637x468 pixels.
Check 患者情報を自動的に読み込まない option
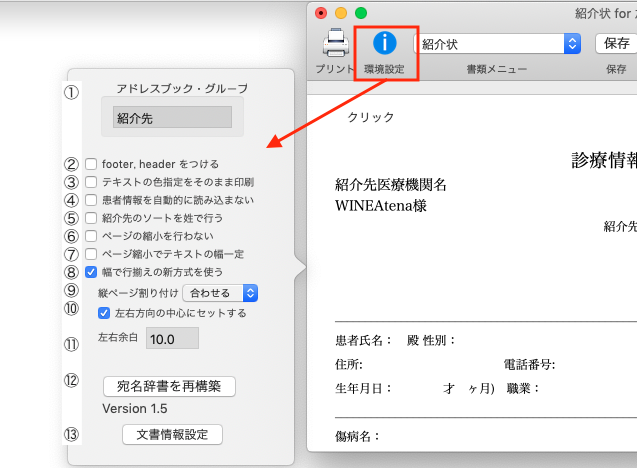click(x=91, y=200)
